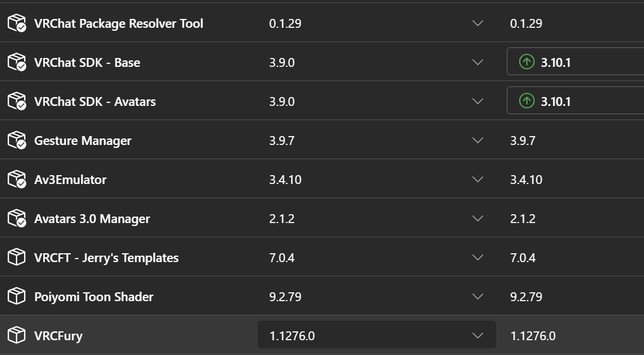Expand VRChat SDK - Base version dropdown

(478, 62)
